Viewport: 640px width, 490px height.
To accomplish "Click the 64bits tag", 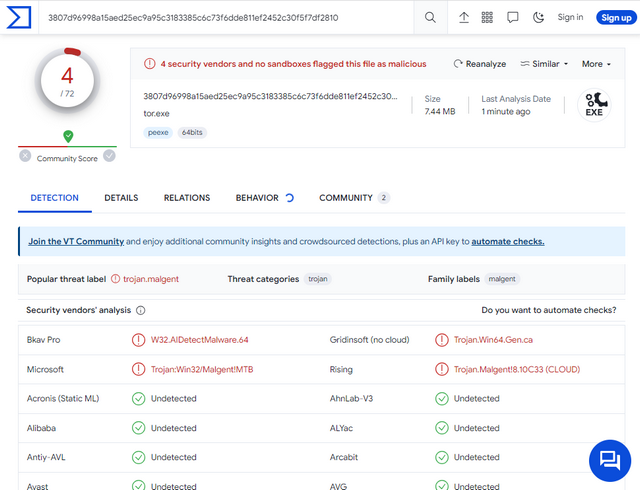I will point(192,133).
